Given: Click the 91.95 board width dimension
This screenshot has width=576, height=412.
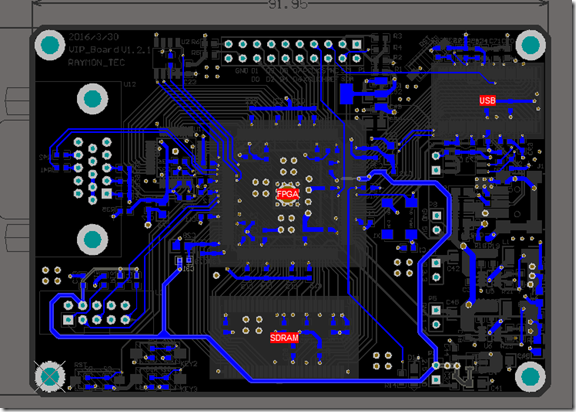Looking at the screenshot, I should [288, 5].
